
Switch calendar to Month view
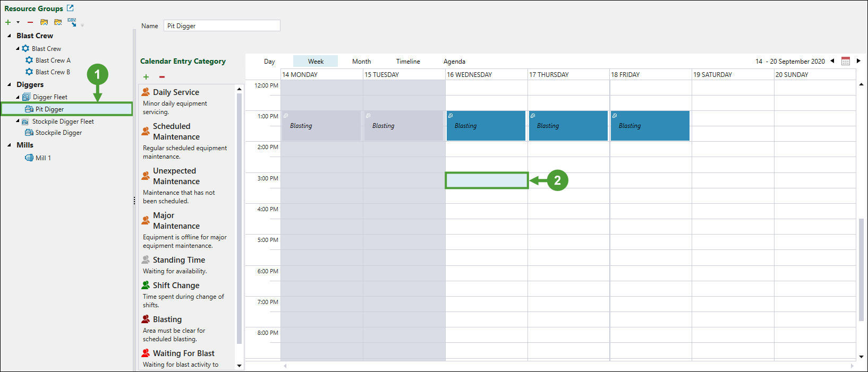tap(361, 62)
